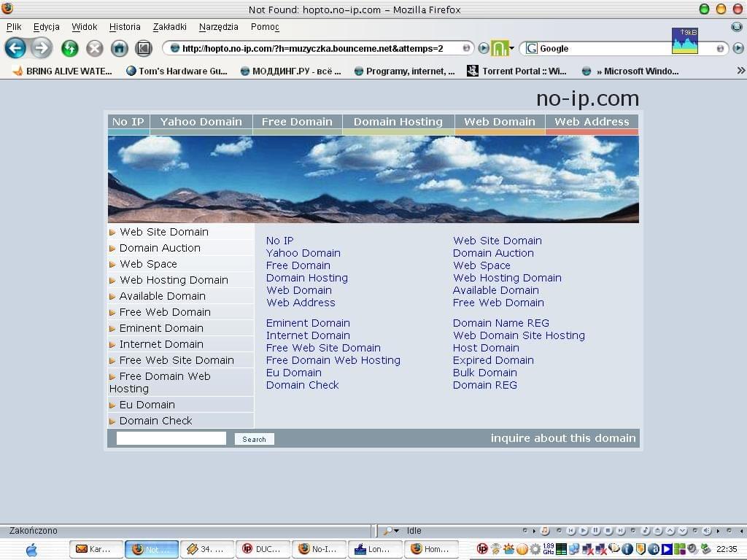The width and height of the screenshot is (747, 560).
Task: Open Torrent Portal bookmark
Action: [x=517, y=71]
